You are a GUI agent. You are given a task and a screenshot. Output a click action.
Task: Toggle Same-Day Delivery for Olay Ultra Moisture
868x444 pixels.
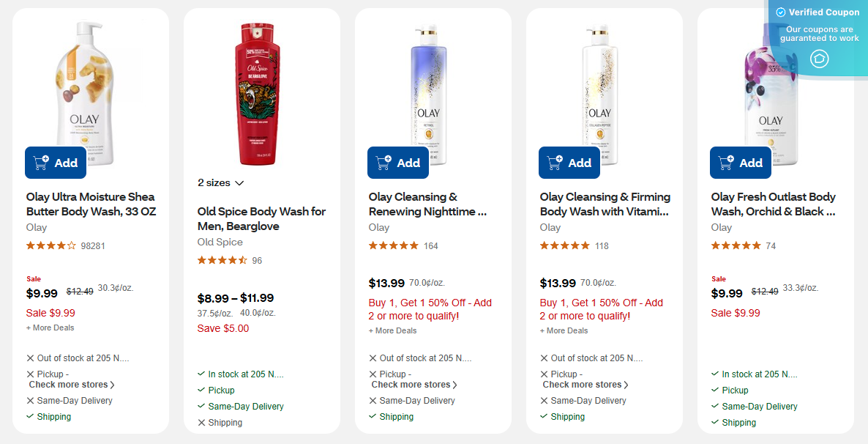click(30, 400)
